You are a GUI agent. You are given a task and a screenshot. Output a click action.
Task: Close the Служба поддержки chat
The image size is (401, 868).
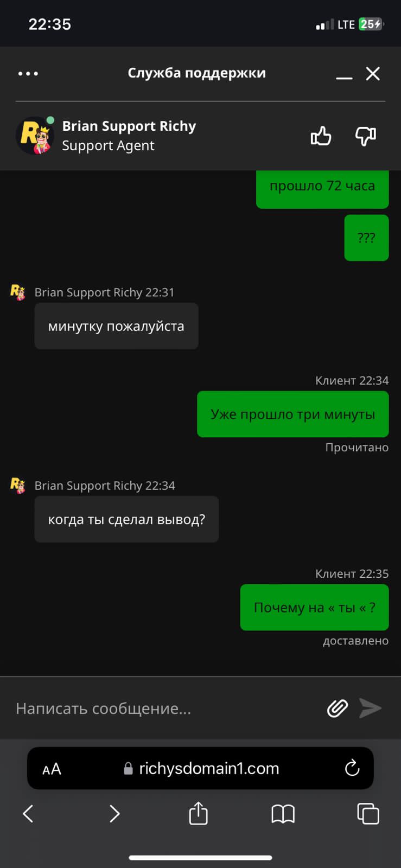pos(373,74)
